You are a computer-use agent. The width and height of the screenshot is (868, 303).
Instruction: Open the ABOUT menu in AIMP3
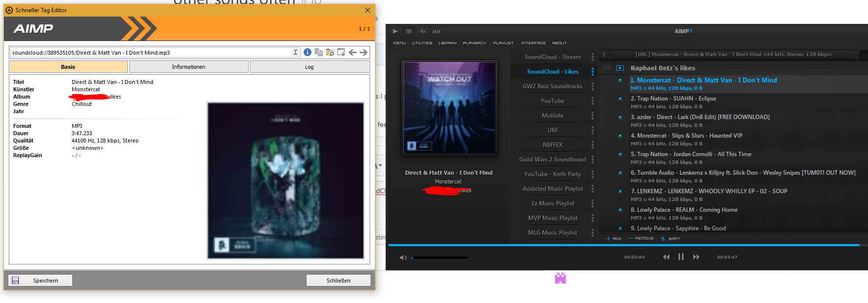[559, 43]
